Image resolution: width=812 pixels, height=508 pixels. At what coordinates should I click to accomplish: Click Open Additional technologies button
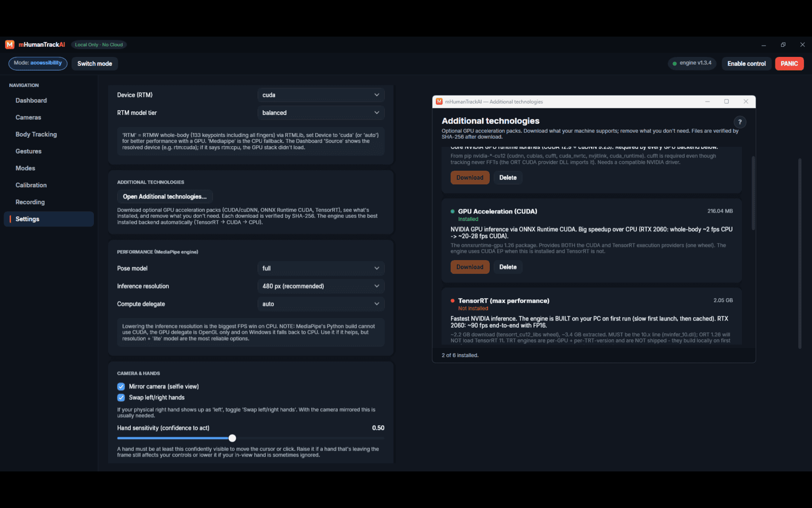[x=165, y=197]
